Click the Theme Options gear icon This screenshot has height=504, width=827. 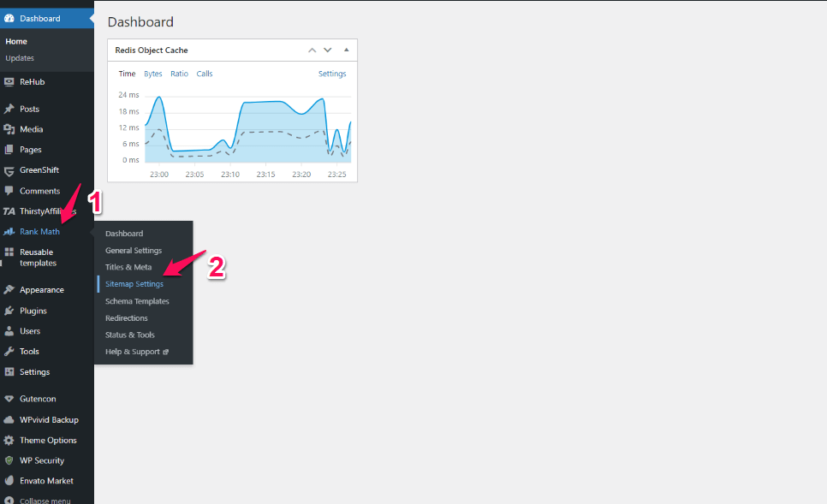(9, 440)
